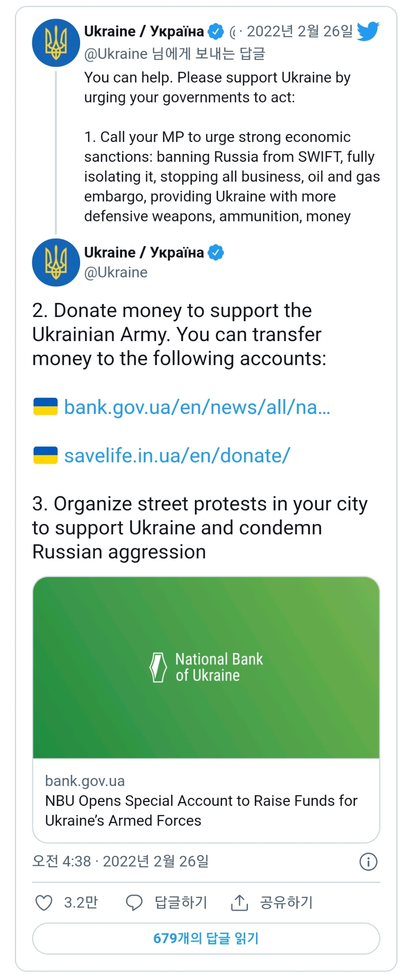Click the 2022년 2월 26일 date in header

pyautogui.click(x=300, y=31)
